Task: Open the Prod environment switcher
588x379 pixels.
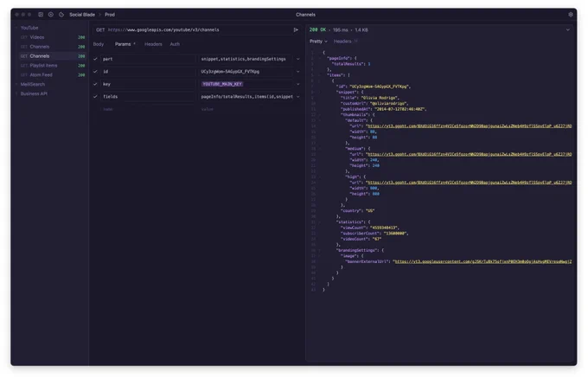Action: click(110, 15)
